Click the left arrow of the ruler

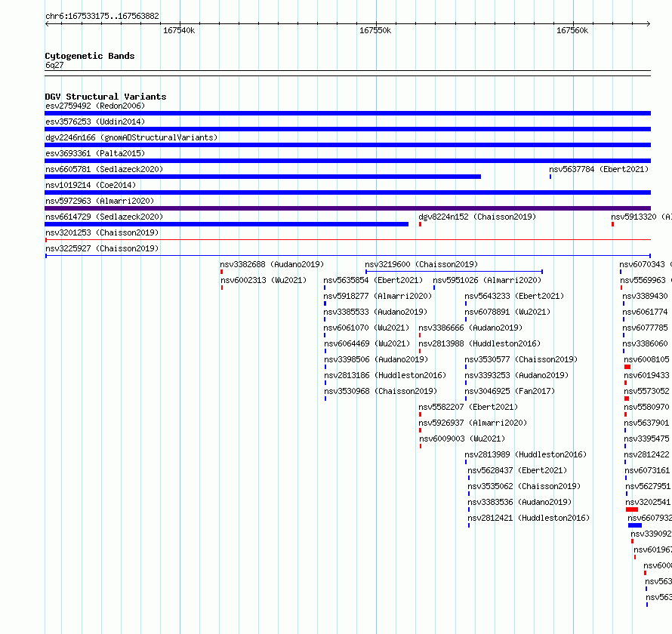point(47,24)
